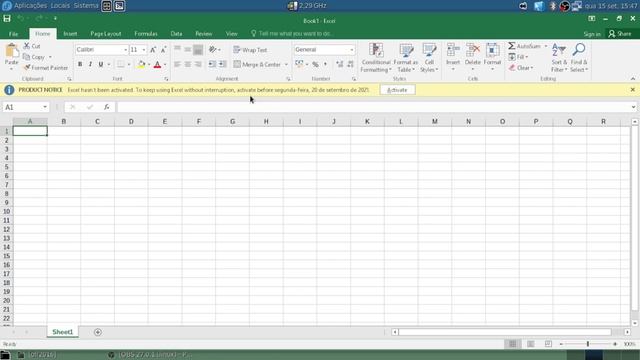640x360 pixels.
Task: Click the Activate button in notice bar
Action: point(397,90)
